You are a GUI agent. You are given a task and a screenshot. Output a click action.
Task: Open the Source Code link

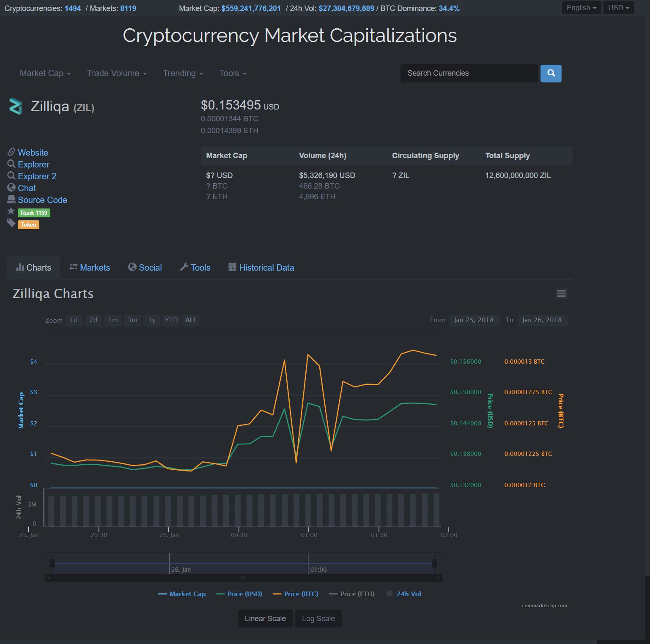pos(42,200)
